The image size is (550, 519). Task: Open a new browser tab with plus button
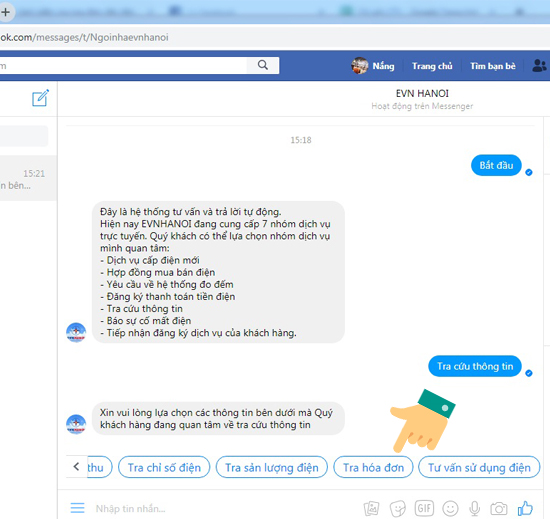tap(6, 12)
